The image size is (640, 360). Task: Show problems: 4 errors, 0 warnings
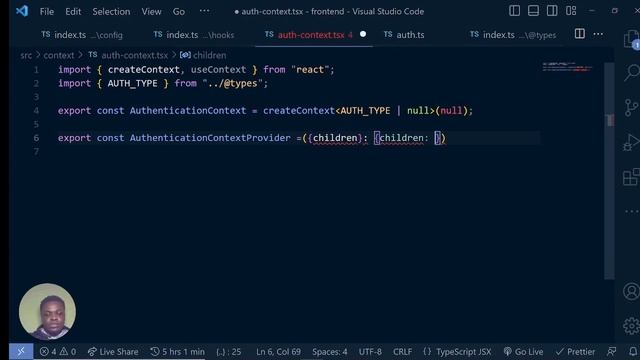coord(58,352)
